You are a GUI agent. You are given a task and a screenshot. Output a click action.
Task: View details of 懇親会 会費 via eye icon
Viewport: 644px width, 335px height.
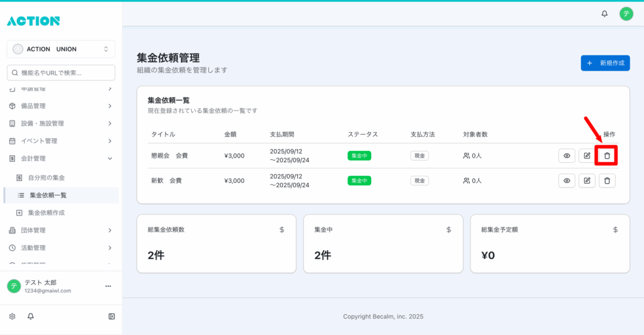pos(567,155)
